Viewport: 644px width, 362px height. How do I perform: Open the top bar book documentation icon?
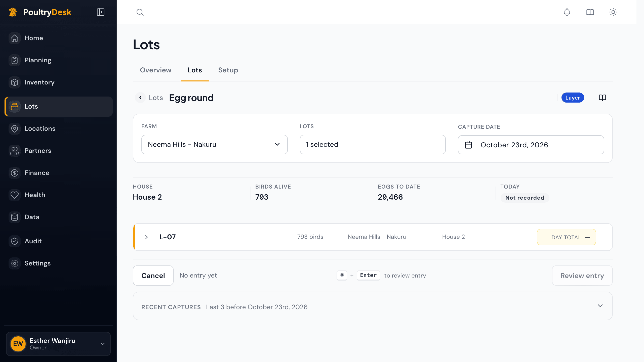tap(590, 12)
